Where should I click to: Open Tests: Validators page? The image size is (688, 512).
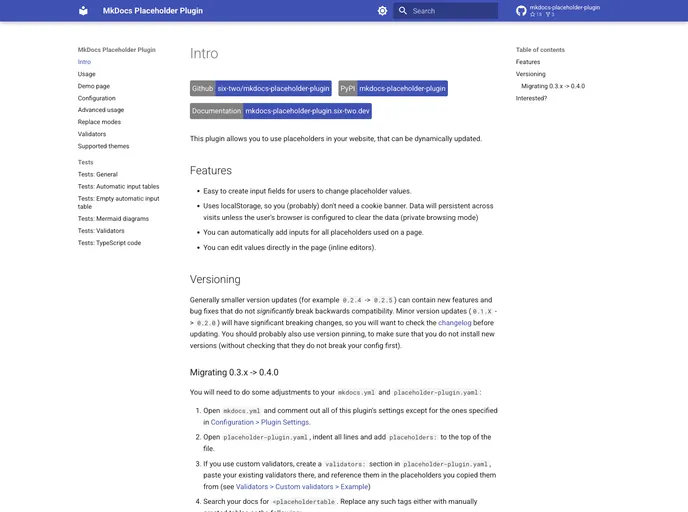(101, 231)
